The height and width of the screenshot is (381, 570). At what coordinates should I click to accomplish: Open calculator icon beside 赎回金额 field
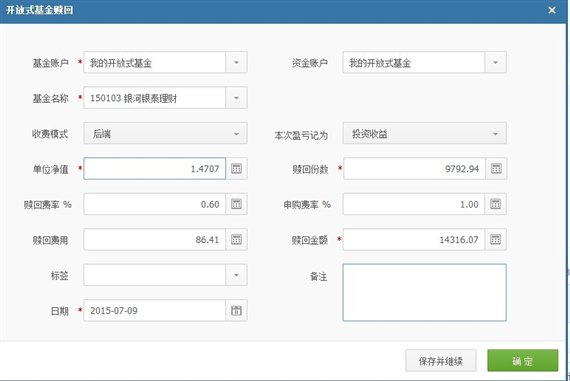tap(496, 239)
